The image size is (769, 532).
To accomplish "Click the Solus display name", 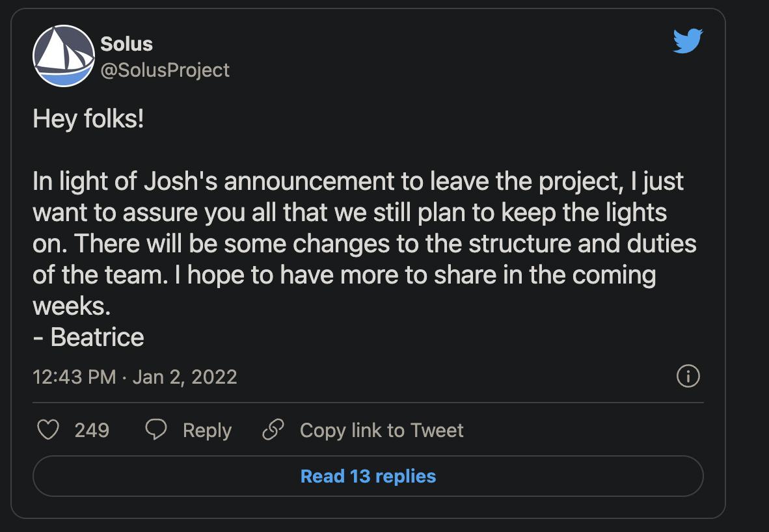I will pyautogui.click(x=125, y=44).
